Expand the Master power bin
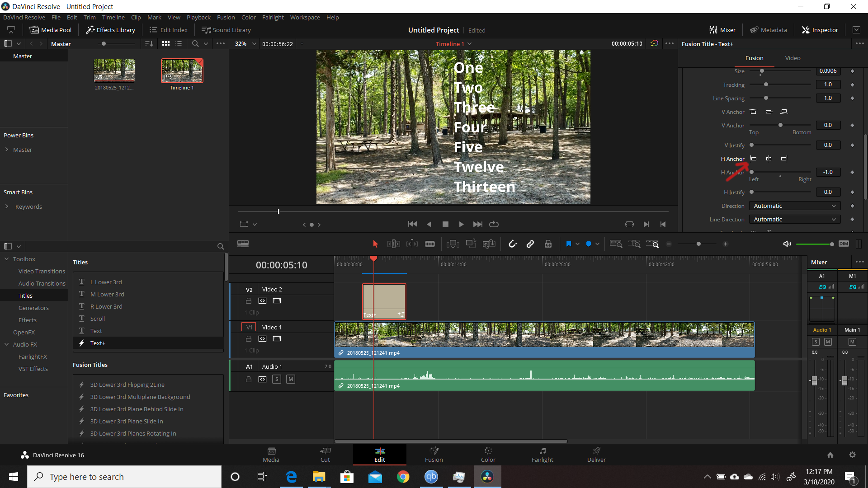This screenshot has height=488, width=868. 7,150
